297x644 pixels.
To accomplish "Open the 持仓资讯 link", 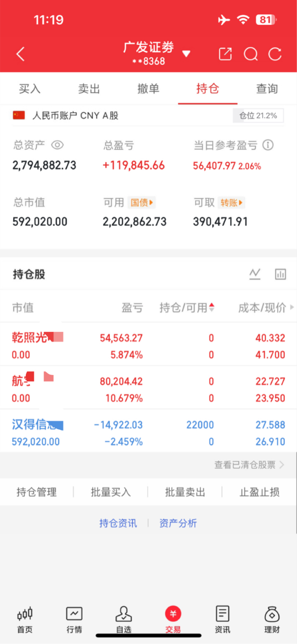I will (x=118, y=523).
